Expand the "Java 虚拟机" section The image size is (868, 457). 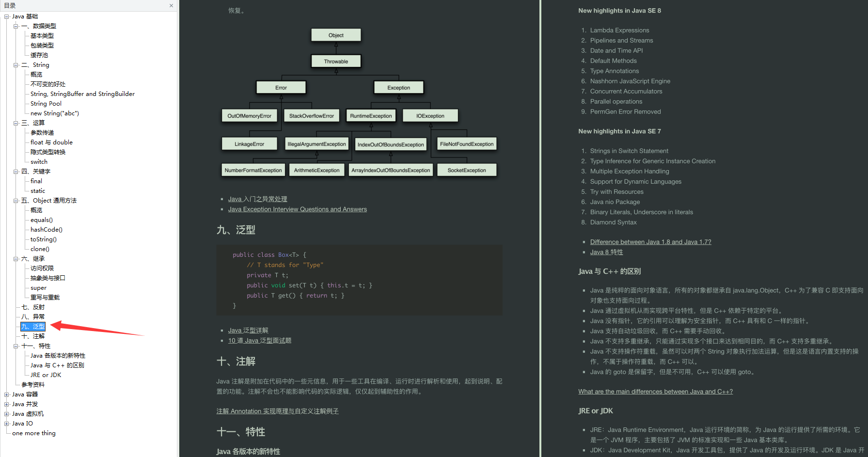click(6, 413)
